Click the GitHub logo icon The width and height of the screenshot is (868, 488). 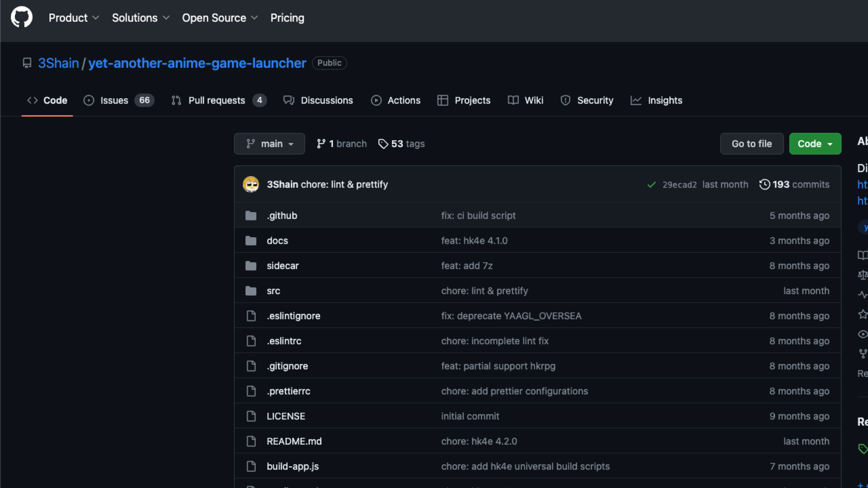pyautogui.click(x=21, y=17)
